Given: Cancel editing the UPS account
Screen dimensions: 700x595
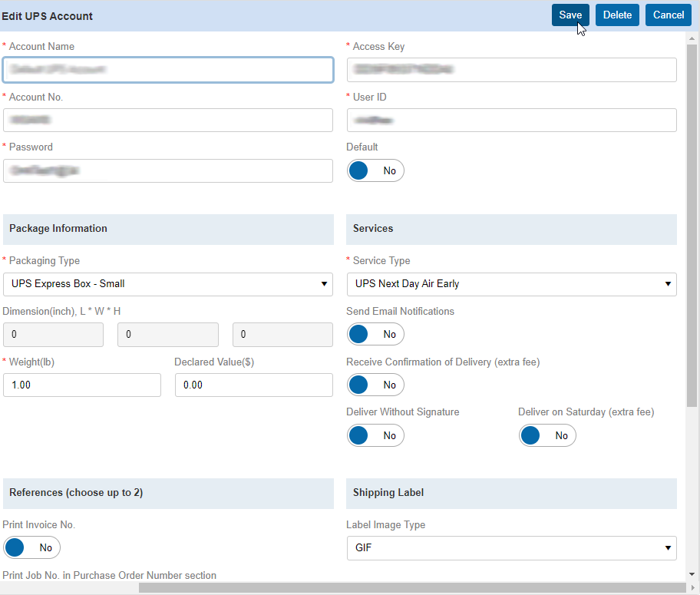Looking at the screenshot, I should click(668, 15).
